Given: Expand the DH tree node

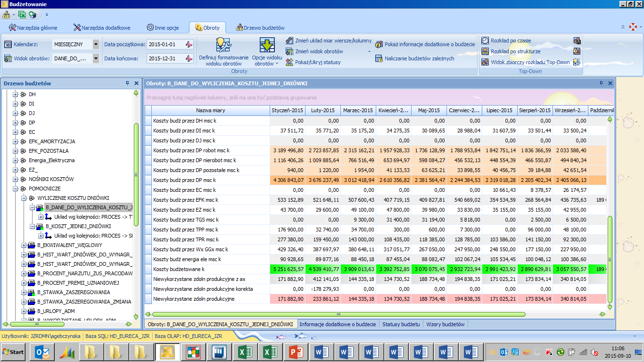Looking at the screenshot, I should click(16, 94).
